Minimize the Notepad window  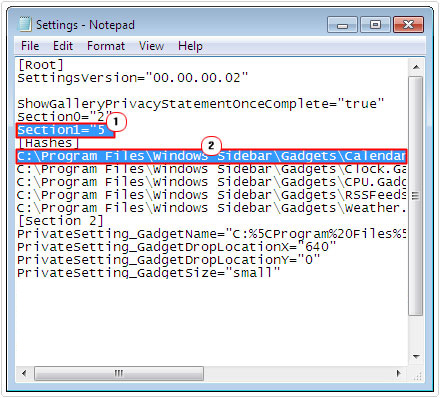[342, 25]
